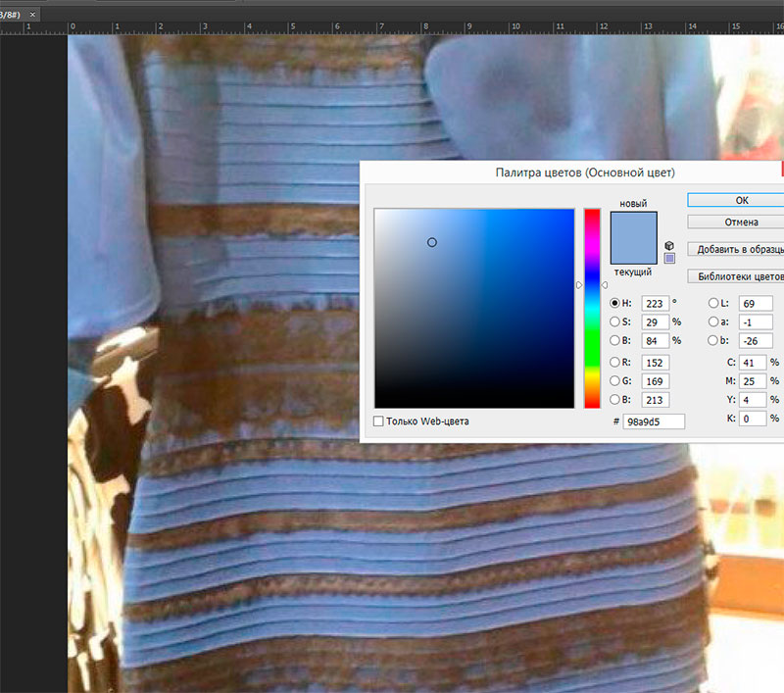This screenshot has width=784, height=693.
Task: Select the G green channel radio button
Action: click(x=615, y=380)
